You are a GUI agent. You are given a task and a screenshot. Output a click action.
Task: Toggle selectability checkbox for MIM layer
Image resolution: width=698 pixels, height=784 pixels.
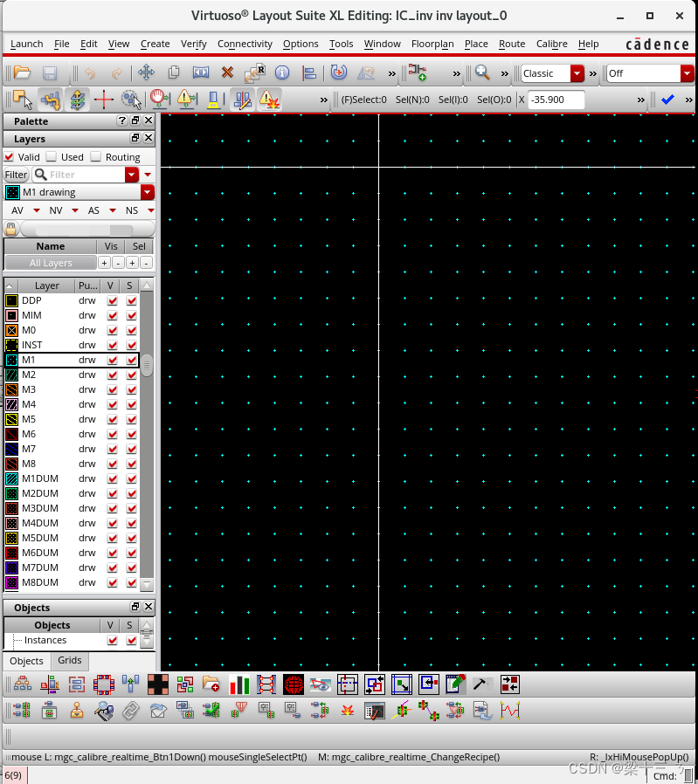[132, 315]
